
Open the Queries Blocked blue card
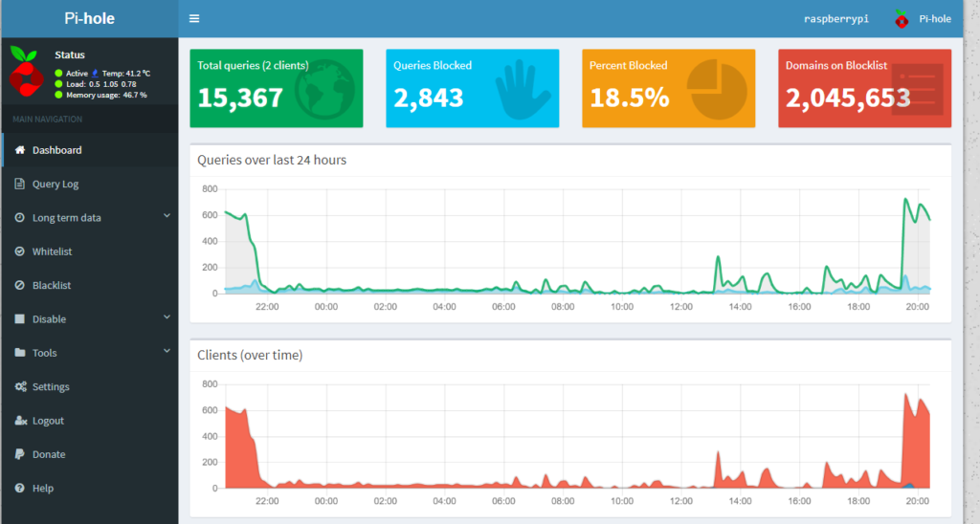point(472,88)
